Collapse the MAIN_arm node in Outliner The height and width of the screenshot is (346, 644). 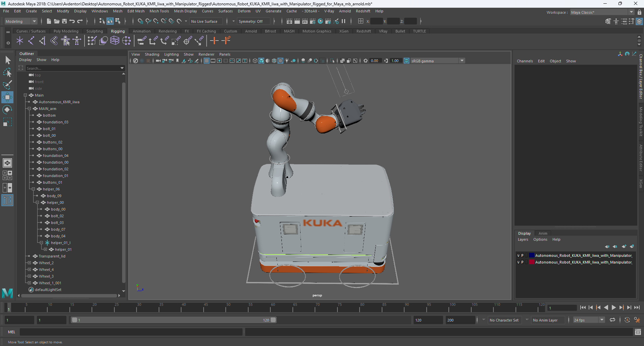(x=29, y=109)
